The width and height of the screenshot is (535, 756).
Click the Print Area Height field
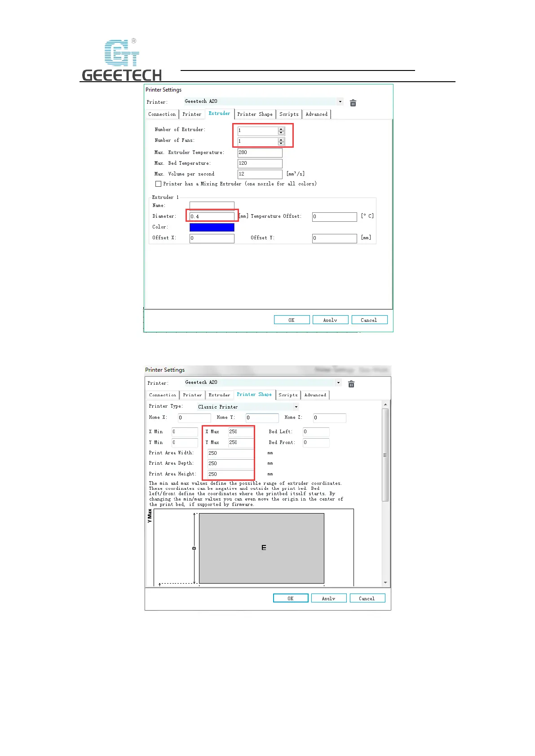(x=230, y=475)
